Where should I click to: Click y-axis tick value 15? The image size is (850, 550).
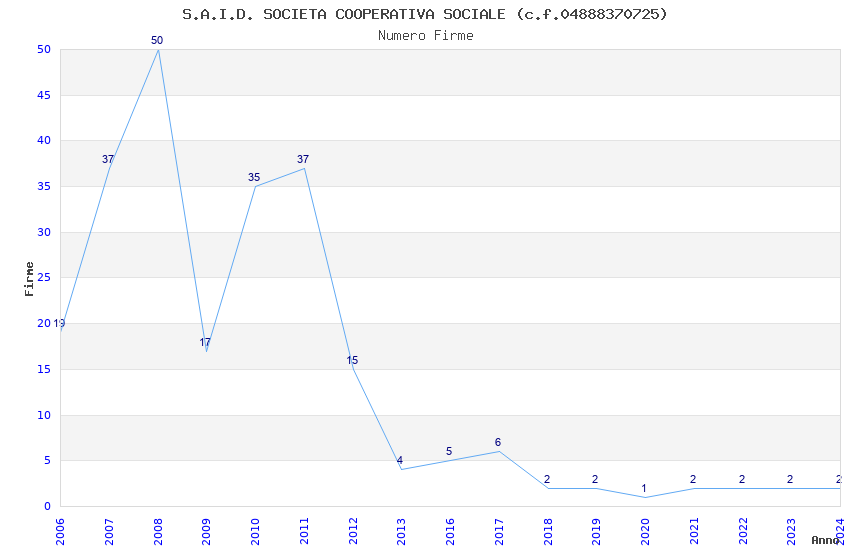(44, 369)
